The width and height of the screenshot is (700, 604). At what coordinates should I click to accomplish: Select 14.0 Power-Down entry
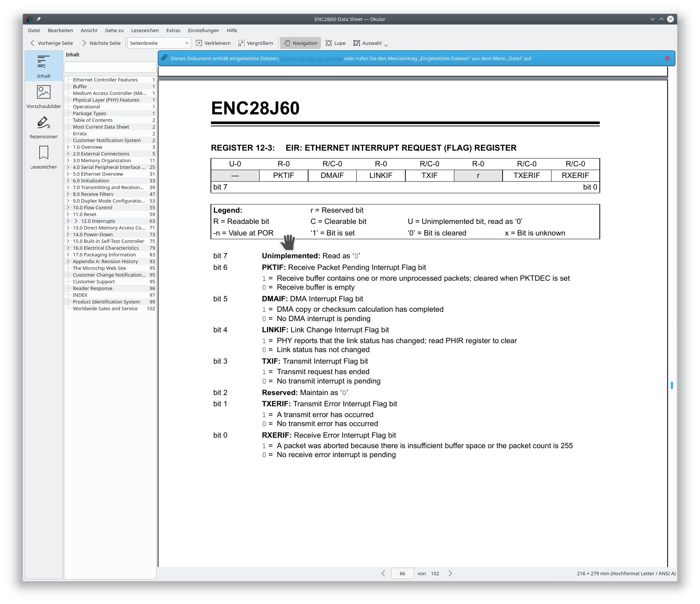point(110,234)
